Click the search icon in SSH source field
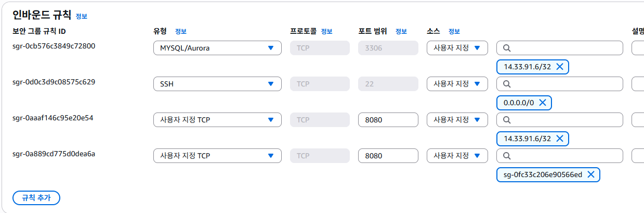Screen dimensions: 644x213 (x=507, y=84)
